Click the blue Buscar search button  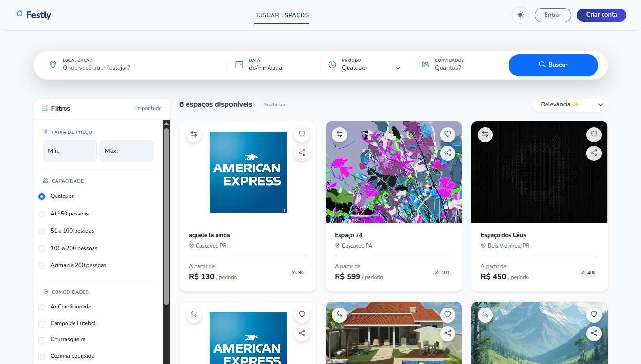pos(553,65)
